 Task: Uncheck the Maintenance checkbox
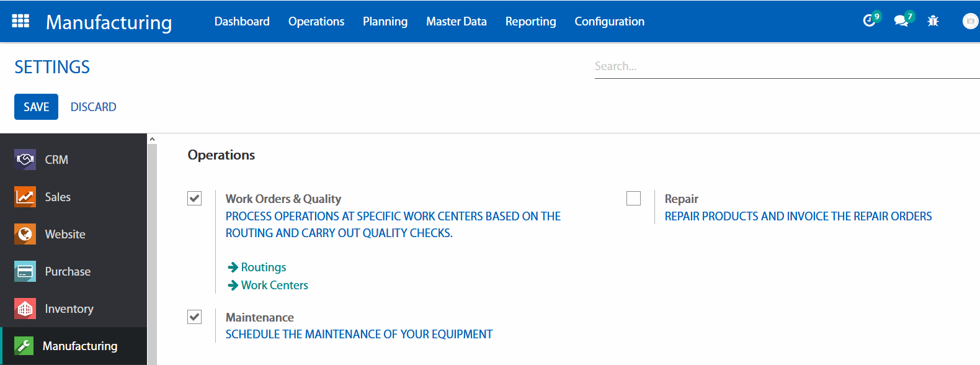195,317
